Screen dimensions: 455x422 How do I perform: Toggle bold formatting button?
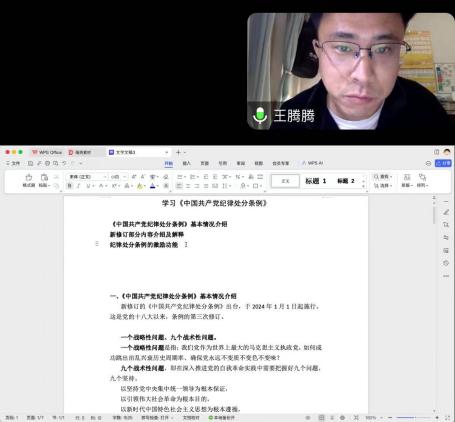tap(70, 186)
